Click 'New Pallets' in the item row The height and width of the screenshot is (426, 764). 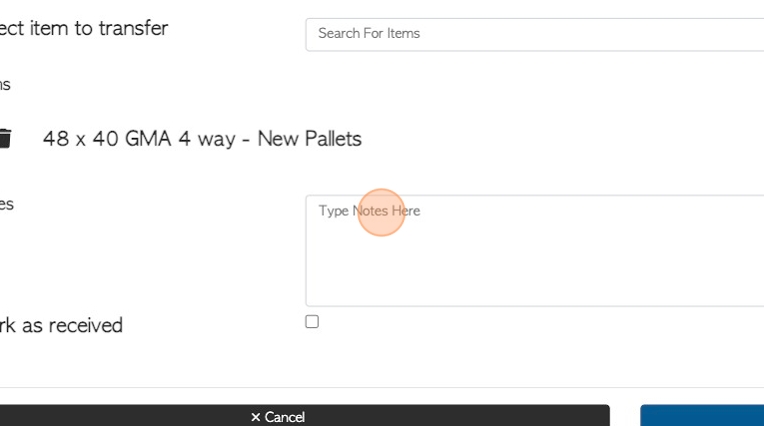point(309,139)
